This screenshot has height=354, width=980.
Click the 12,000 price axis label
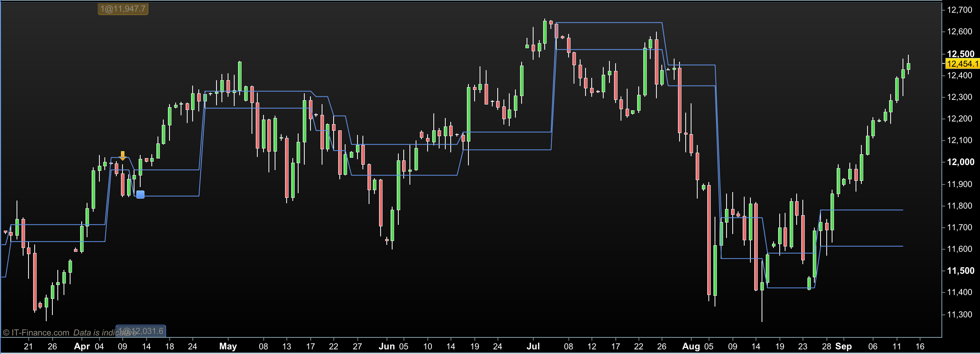click(x=960, y=162)
